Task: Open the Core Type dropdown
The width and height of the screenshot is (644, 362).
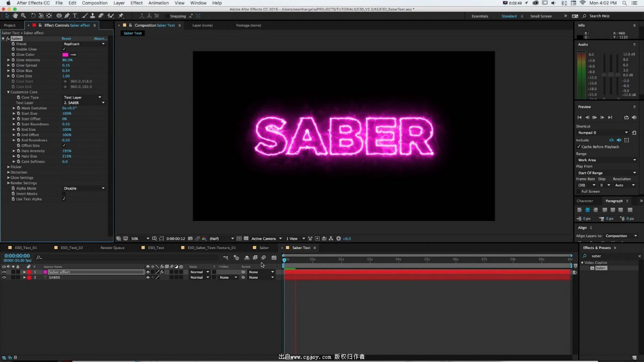Action: (83, 98)
